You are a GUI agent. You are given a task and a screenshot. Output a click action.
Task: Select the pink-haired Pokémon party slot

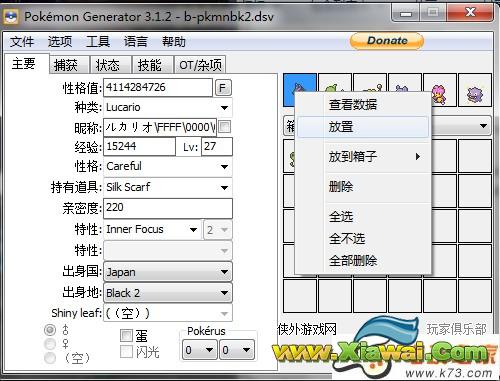440,90
